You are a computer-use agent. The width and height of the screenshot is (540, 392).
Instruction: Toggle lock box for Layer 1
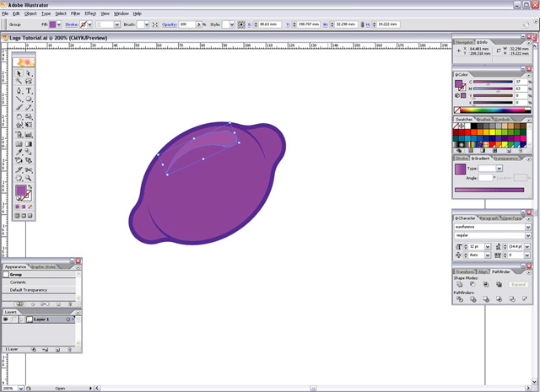(13, 320)
